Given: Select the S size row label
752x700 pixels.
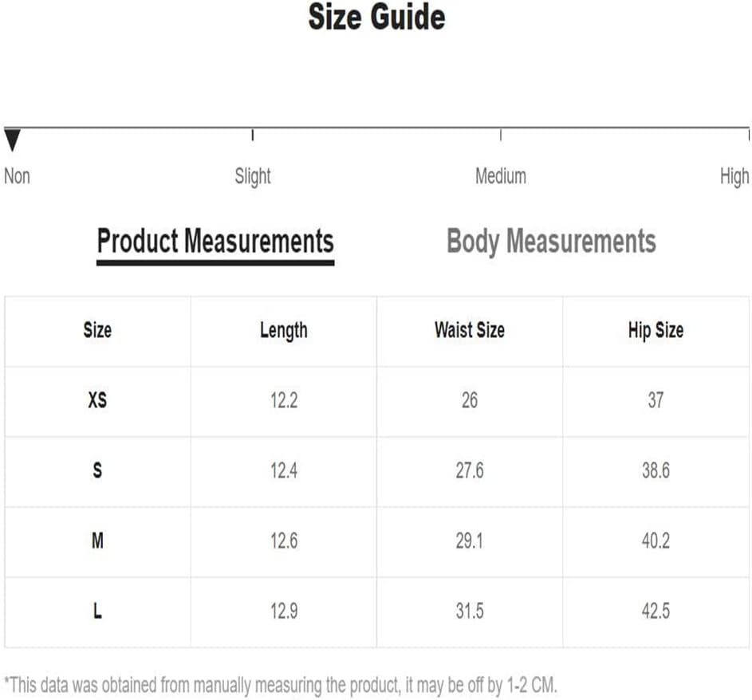Looking at the screenshot, I should click(97, 470).
